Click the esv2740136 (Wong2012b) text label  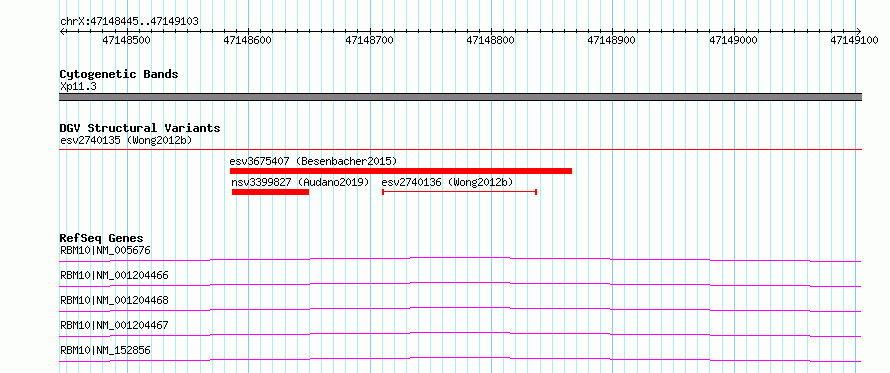point(447,182)
